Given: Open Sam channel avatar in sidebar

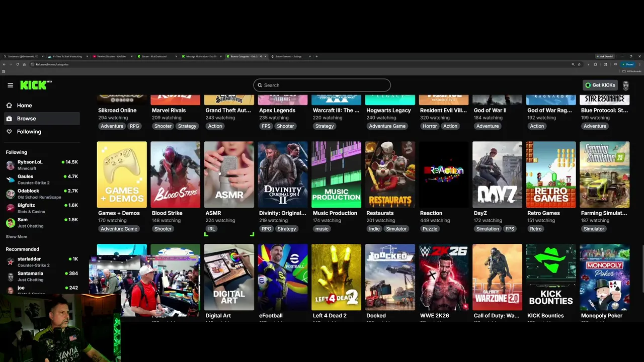Looking at the screenshot, I should pyautogui.click(x=10, y=223).
